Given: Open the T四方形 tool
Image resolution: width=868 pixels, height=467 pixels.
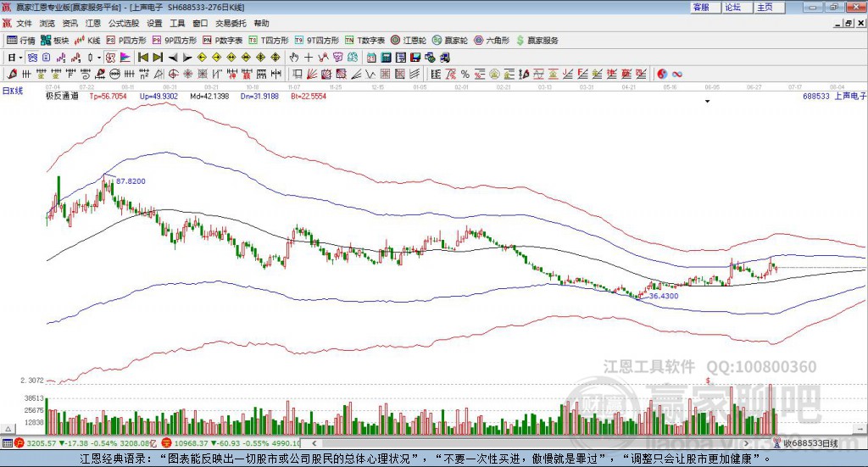Looking at the screenshot, I should (x=269, y=41).
